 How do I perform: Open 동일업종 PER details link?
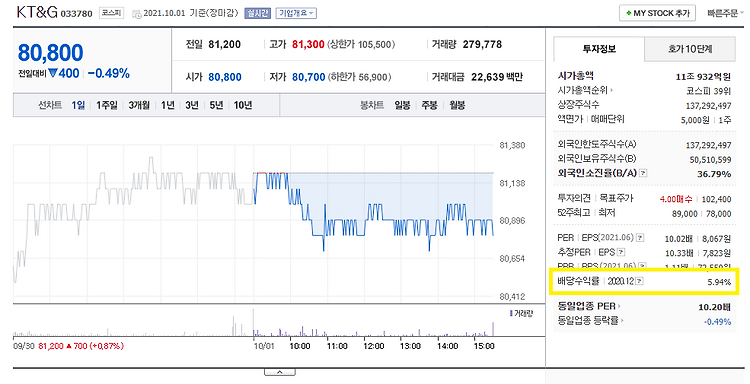pyautogui.click(x=589, y=307)
